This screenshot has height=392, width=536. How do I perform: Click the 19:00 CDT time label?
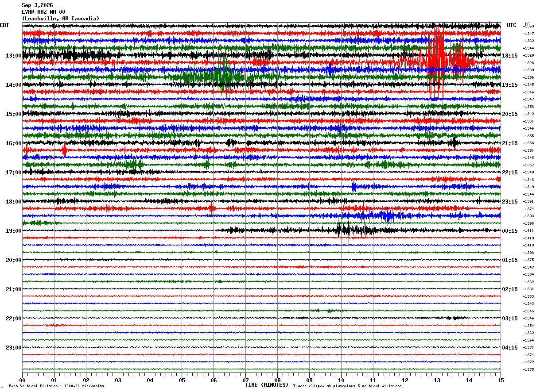pyautogui.click(x=13, y=231)
